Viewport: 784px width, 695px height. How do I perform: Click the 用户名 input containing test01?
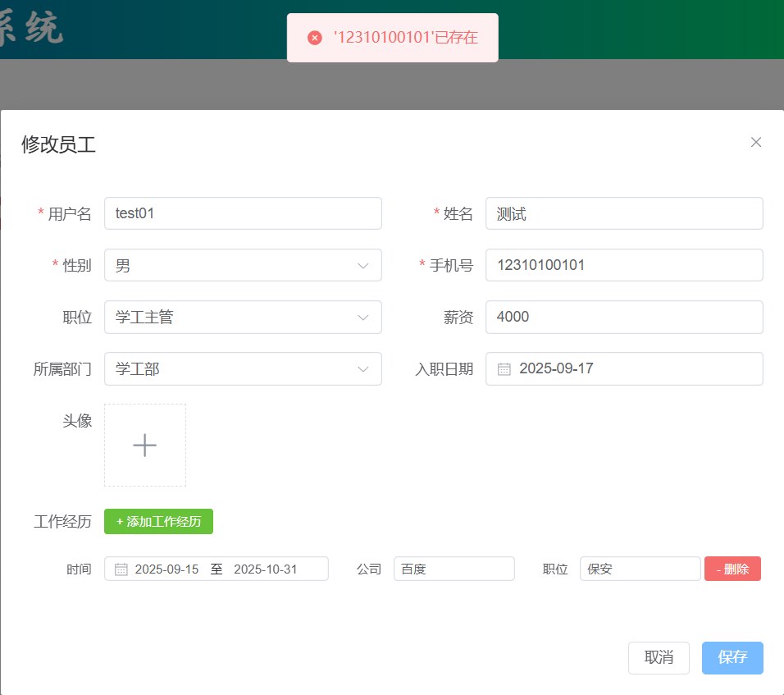click(243, 213)
